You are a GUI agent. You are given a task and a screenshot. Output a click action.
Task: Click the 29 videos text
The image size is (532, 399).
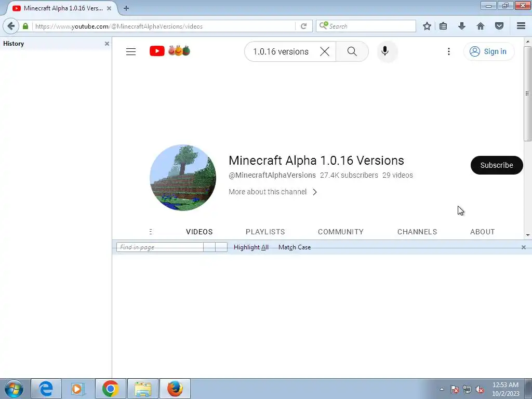(397, 175)
